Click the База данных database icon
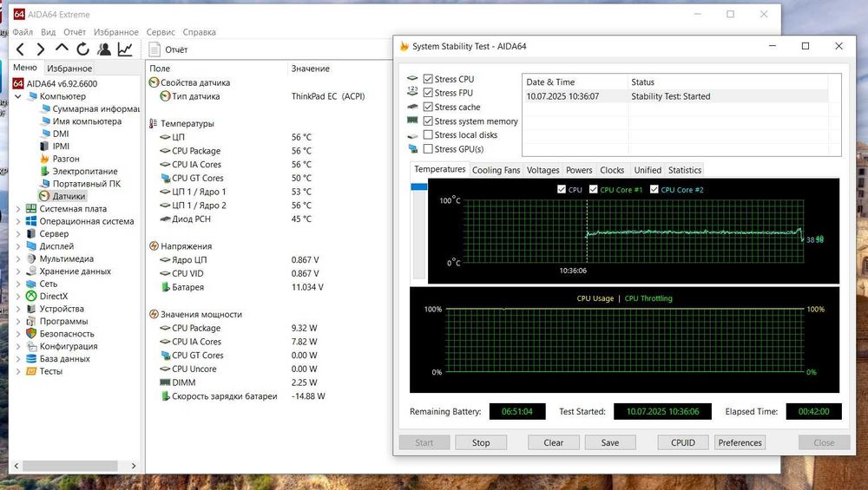 pos(31,358)
